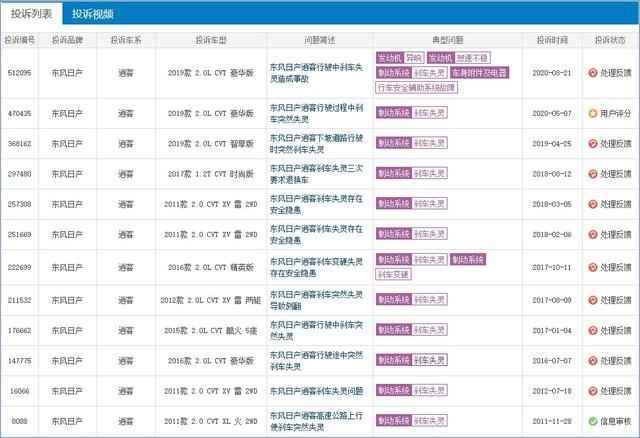Viewport: 640px width, 438px height.
Task: Click the 投诉品牌 column header
Action: coord(67,40)
